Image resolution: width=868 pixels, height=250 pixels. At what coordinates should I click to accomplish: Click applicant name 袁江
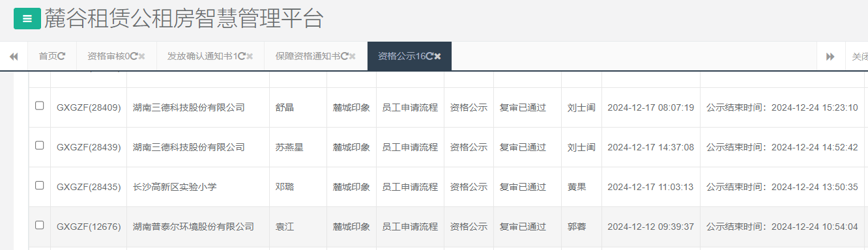[x=285, y=227]
